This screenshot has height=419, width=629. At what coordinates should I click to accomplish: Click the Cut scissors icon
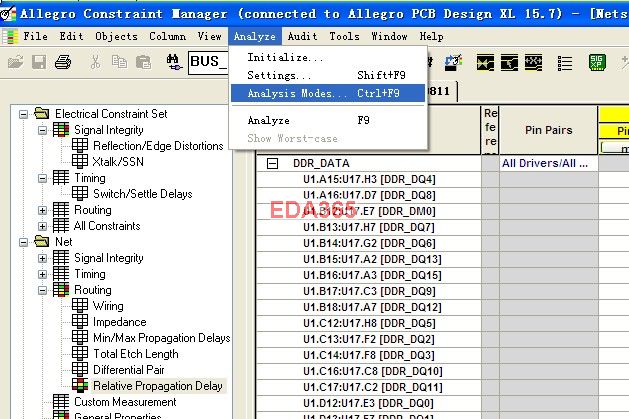click(x=95, y=62)
